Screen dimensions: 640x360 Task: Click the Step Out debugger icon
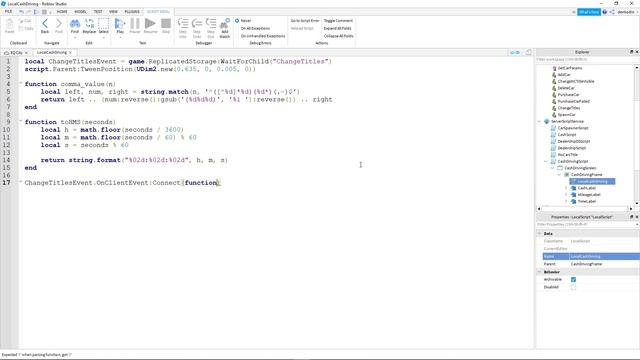tap(211, 24)
